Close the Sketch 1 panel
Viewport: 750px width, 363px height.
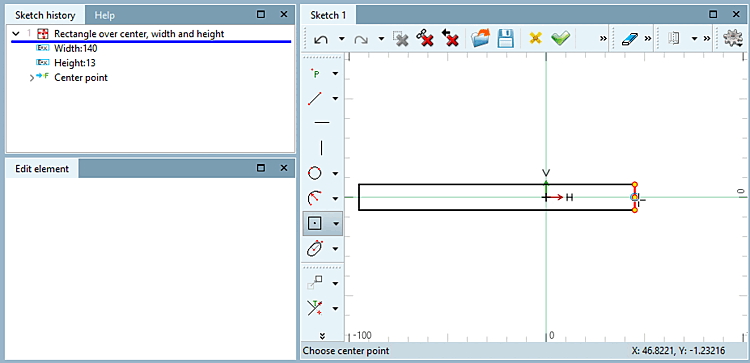(736, 15)
